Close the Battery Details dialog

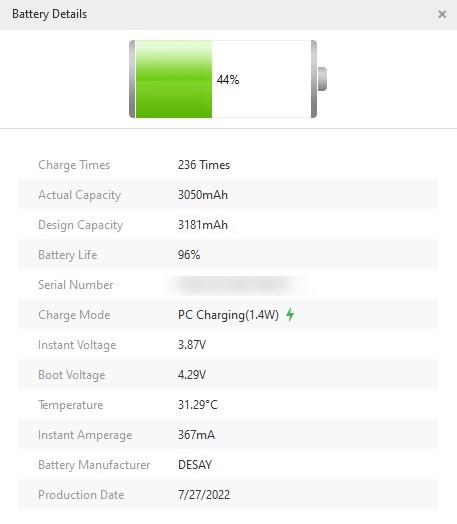(442, 14)
